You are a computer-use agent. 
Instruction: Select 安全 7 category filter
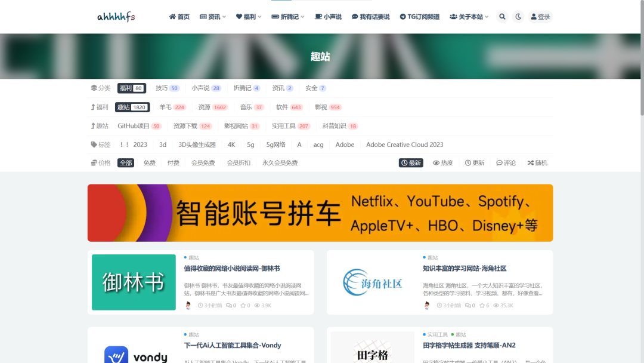315,88
